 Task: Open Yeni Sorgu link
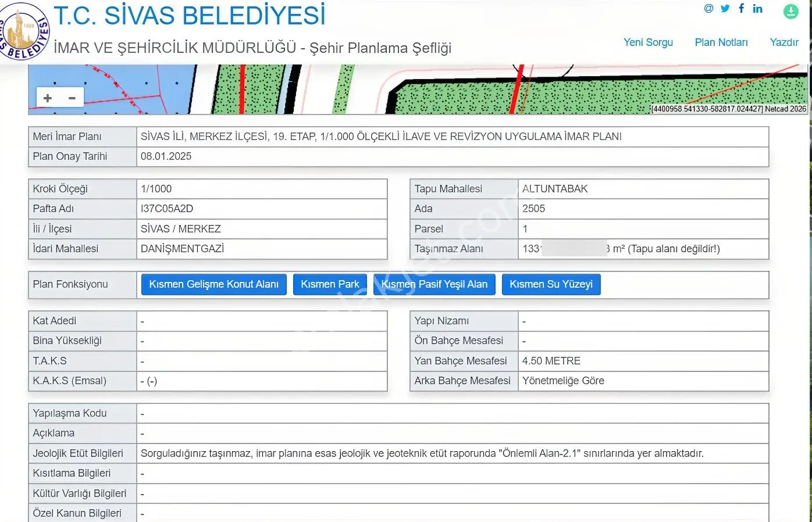coord(648,42)
